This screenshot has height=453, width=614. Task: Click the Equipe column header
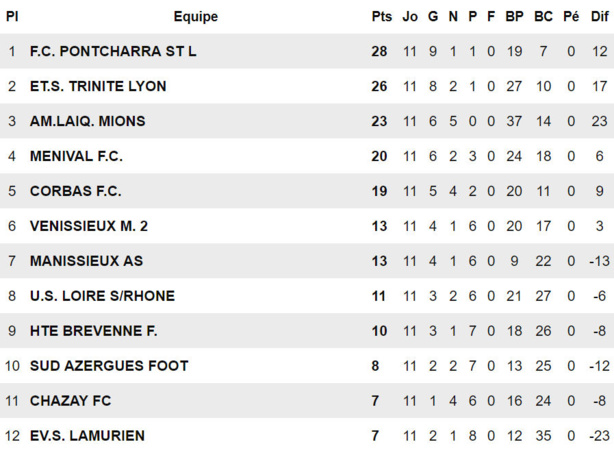[195, 16]
